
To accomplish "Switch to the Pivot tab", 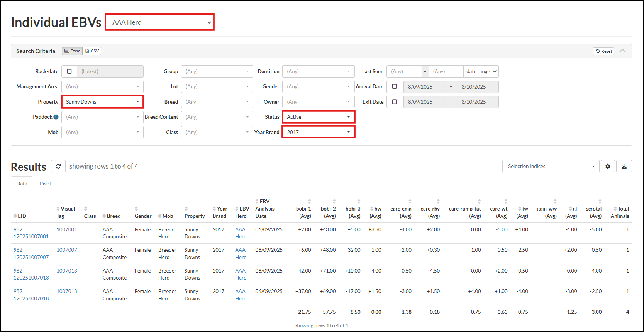I will [x=45, y=184].
